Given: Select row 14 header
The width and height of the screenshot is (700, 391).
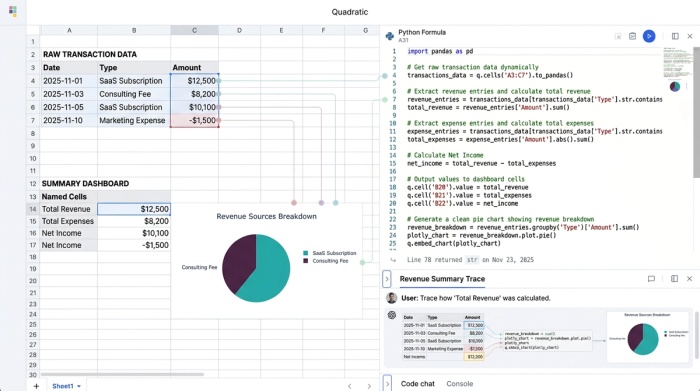Looking at the screenshot, I should click(33, 209).
